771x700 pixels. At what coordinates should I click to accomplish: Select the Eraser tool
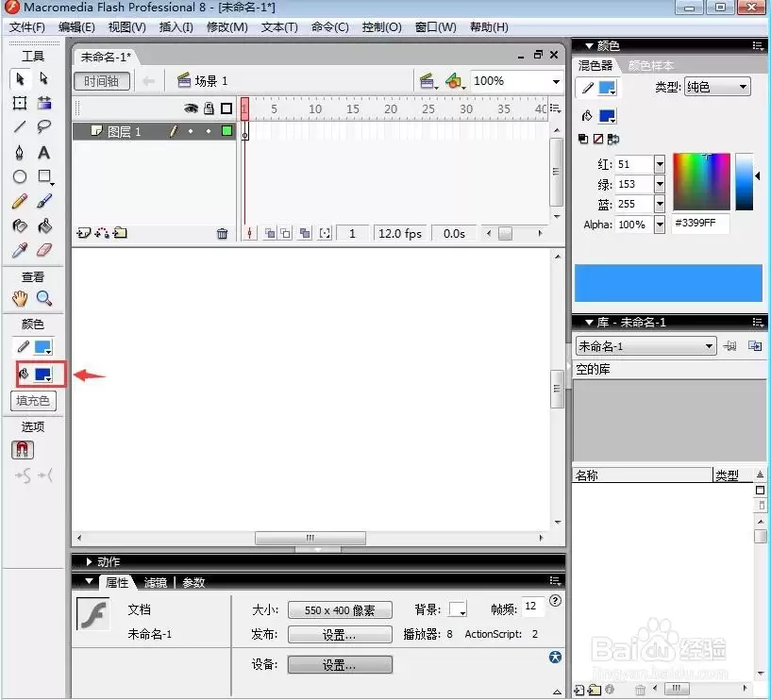[43, 250]
